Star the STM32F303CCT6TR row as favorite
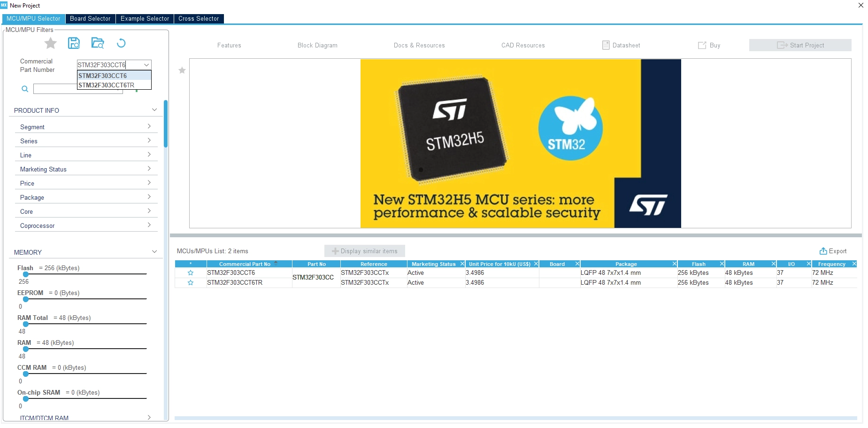This screenshot has height=428, width=868. point(191,283)
